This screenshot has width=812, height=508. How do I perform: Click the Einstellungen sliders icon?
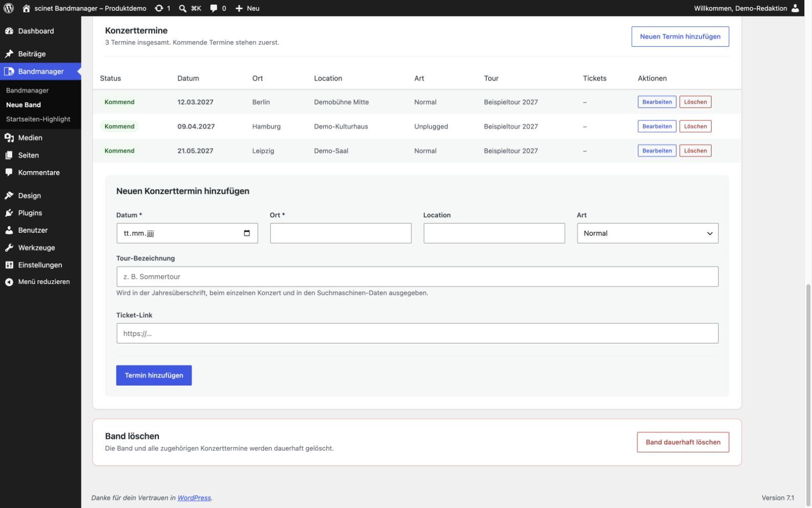(9, 265)
